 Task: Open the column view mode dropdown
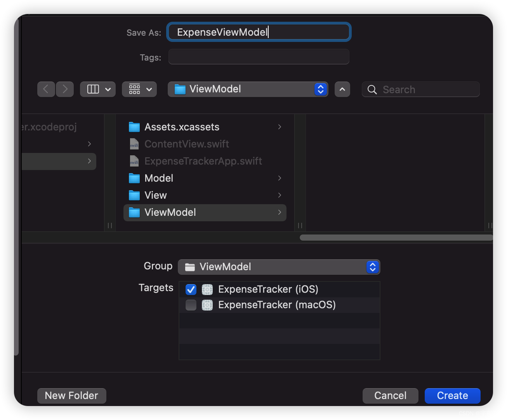(x=98, y=89)
